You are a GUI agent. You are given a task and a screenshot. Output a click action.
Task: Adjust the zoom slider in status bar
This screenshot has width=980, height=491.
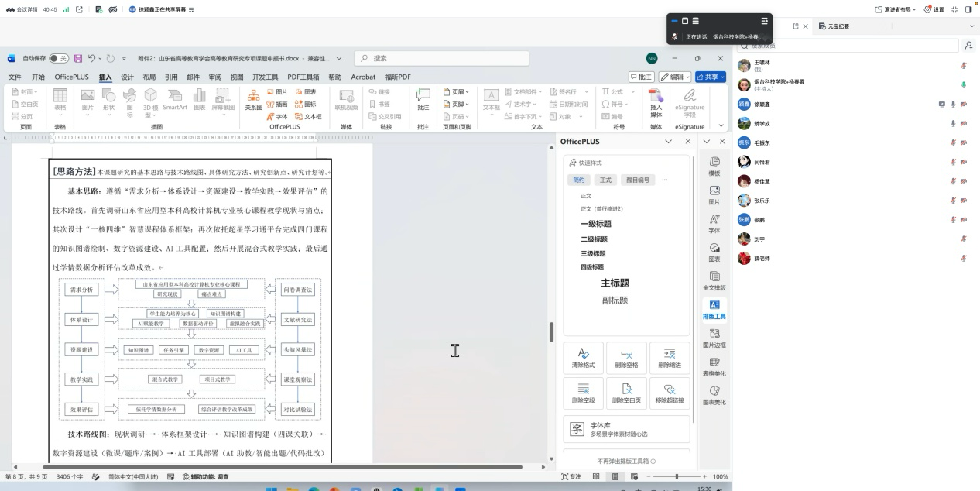pyautogui.click(x=677, y=476)
